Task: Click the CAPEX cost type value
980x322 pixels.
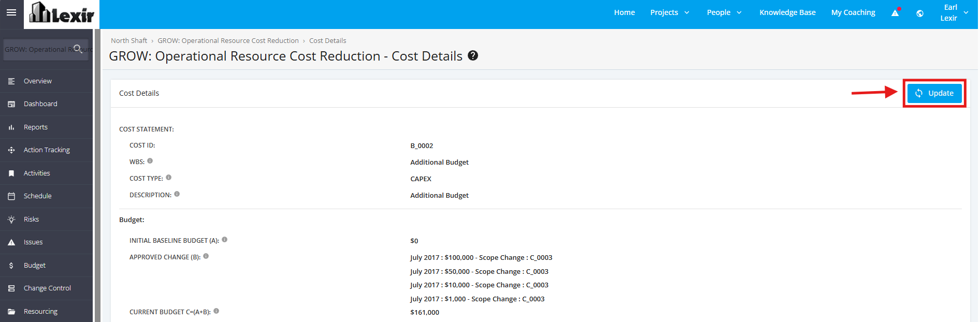Action: pyautogui.click(x=421, y=179)
